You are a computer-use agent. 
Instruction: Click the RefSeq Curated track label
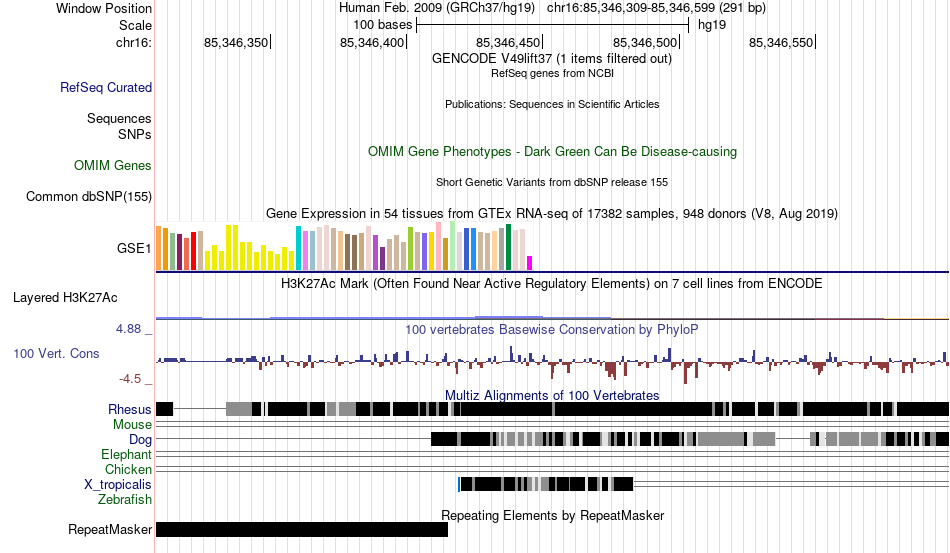(x=106, y=87)
